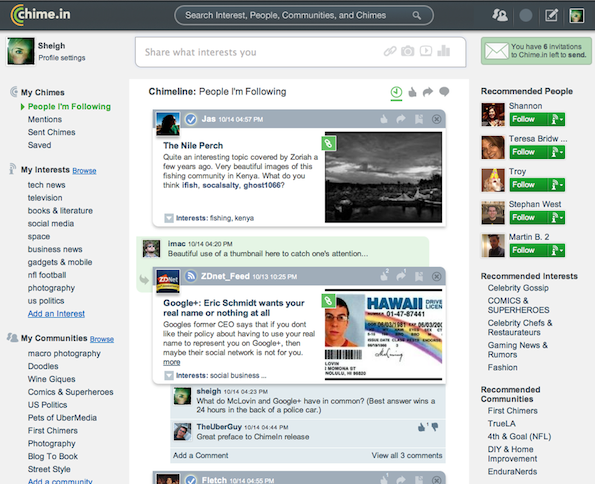Open the compose chime pencil icon
The width and height of the screenshot is (595, 484).
[551, 15]
